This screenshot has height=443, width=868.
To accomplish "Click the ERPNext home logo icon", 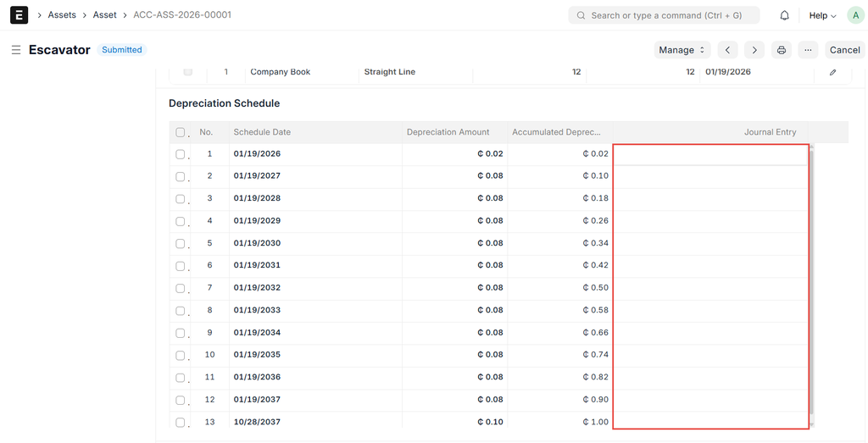I will tap(19, 15).
